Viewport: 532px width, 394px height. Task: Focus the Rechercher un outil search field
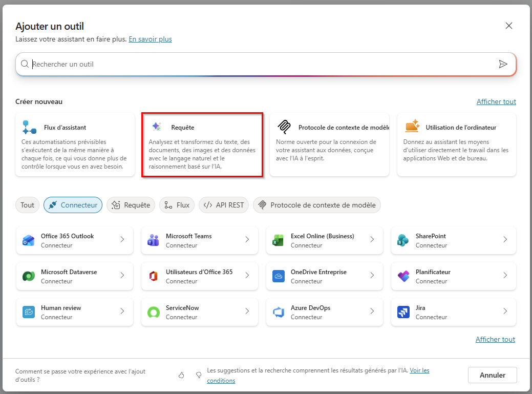pos(261,64)
